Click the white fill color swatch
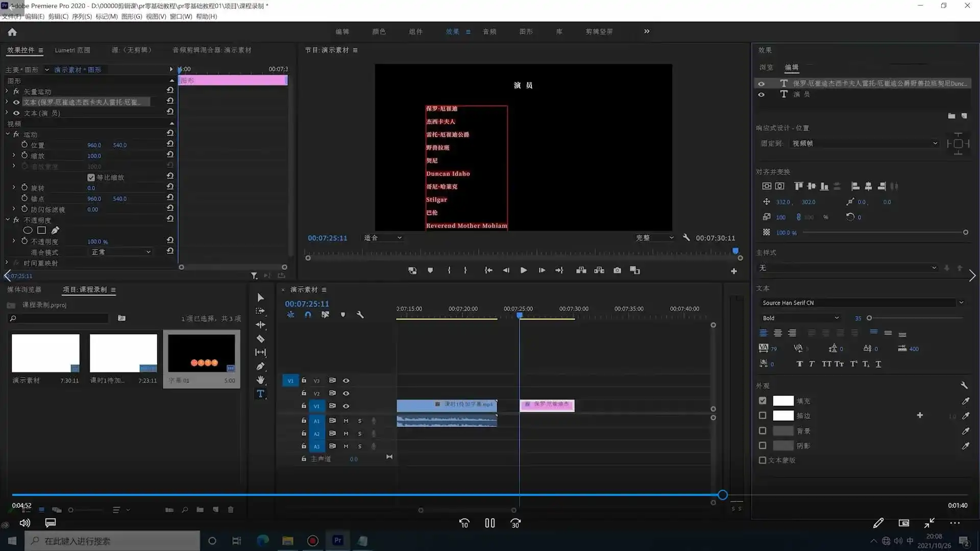 [783, 401]
